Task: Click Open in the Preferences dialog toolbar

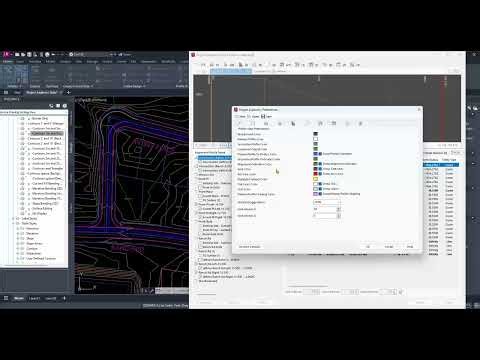Action: pyautogui.click(x=254, y=116)
